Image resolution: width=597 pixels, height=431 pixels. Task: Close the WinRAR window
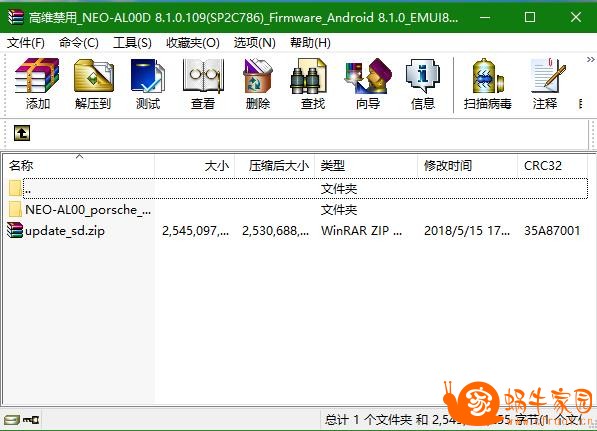(576, 17)
